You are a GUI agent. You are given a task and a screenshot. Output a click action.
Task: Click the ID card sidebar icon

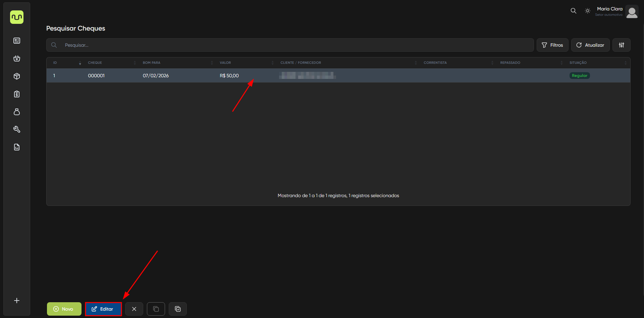click(x=17, y=41)
